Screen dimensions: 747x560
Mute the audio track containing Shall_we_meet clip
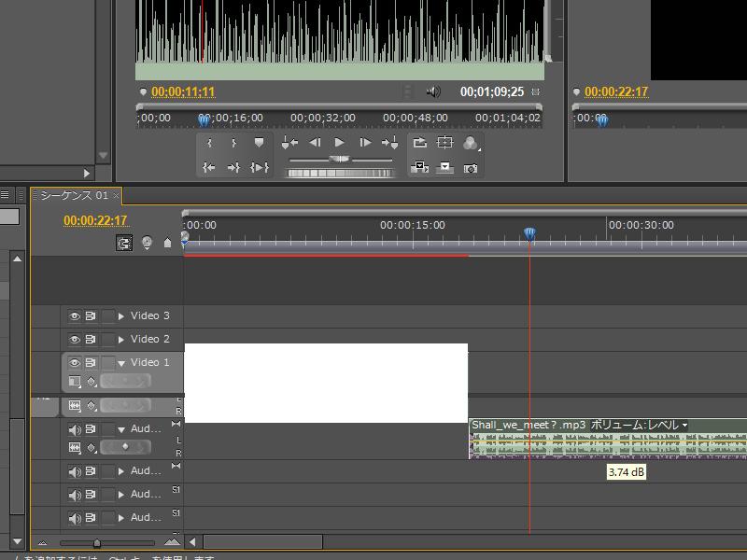point(75,429)
